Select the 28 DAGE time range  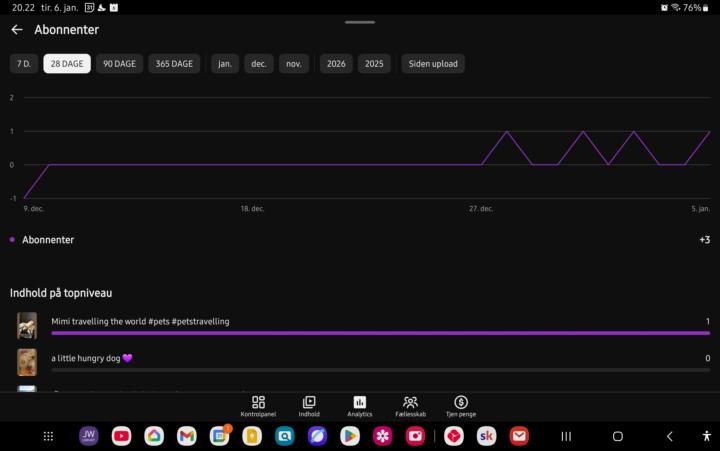(67, 64)
